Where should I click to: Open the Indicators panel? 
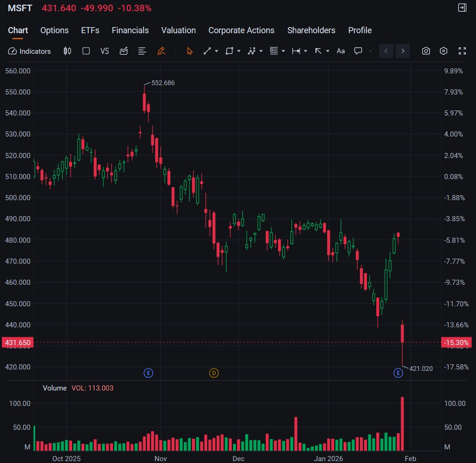(x=29, y=51)
